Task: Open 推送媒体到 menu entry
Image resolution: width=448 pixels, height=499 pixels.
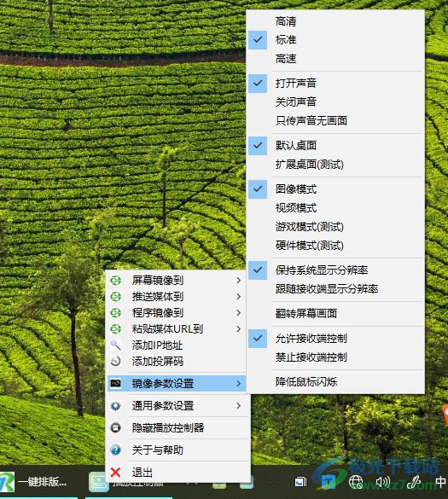Action: [x=176, y=297]
